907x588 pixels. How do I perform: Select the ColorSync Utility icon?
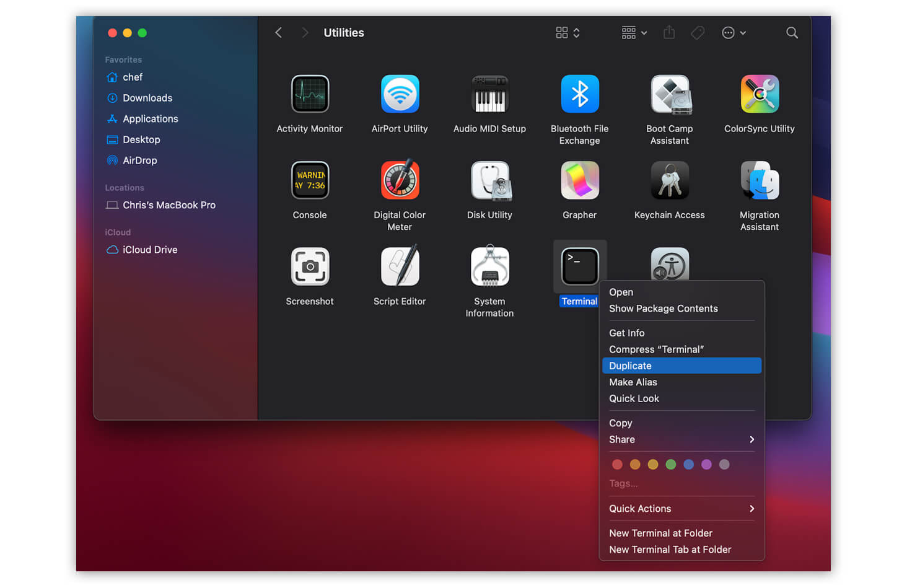click(760, 94)
